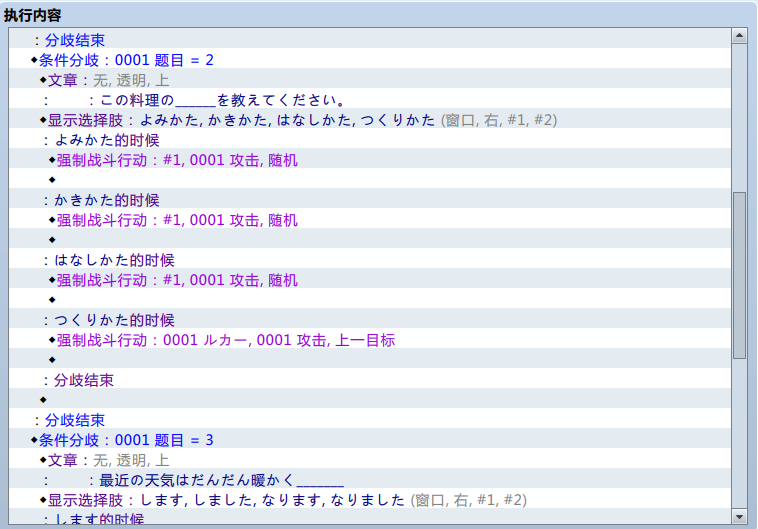758x529 pixels.
Task: Select 强制战斗行动 under かきかた的时候
Action: 370,220
